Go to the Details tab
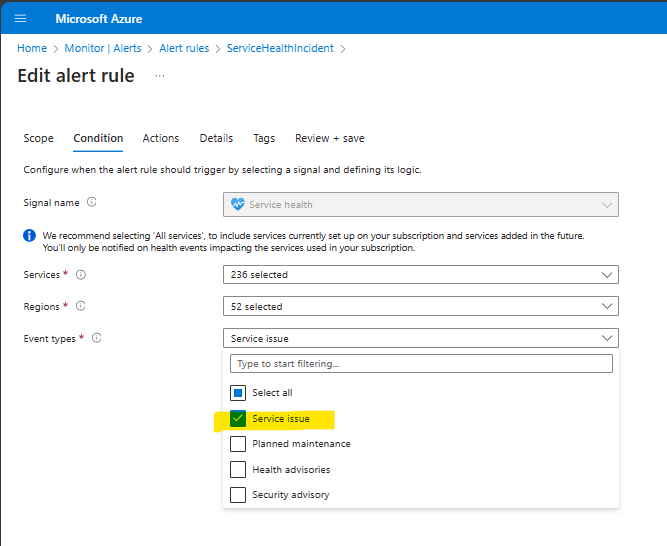 tap(216, 138)
